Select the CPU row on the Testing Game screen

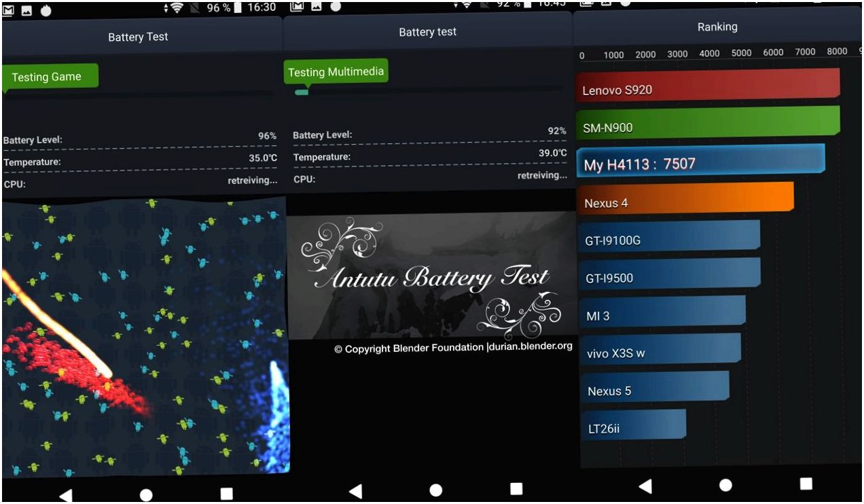coord(140,182)
